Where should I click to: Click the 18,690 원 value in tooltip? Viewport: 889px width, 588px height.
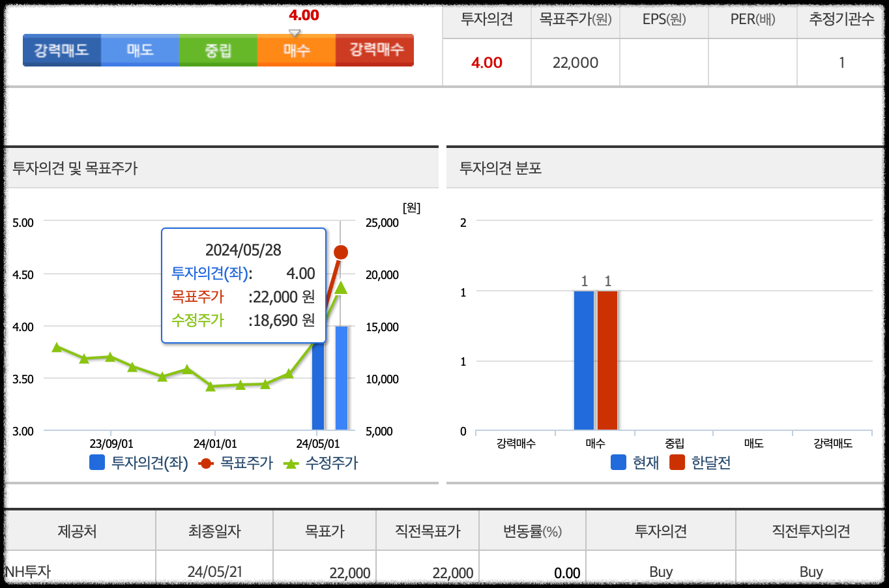point(284,320)
